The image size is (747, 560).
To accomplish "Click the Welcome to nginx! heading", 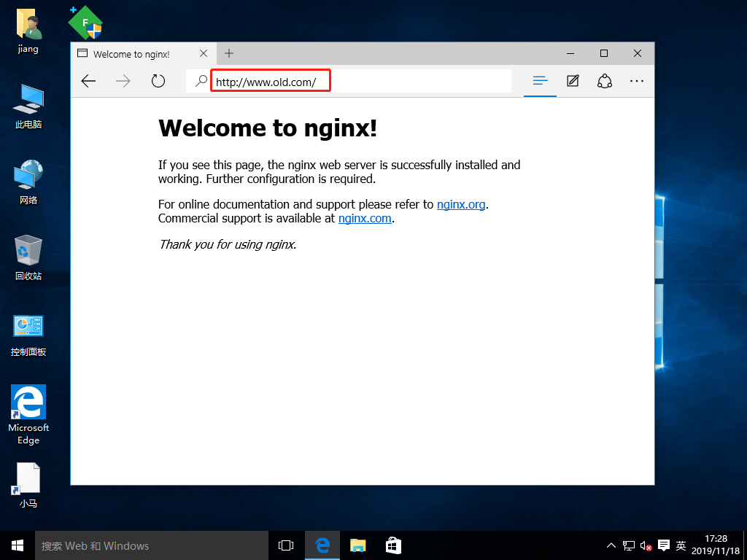I will click(268, 128).
